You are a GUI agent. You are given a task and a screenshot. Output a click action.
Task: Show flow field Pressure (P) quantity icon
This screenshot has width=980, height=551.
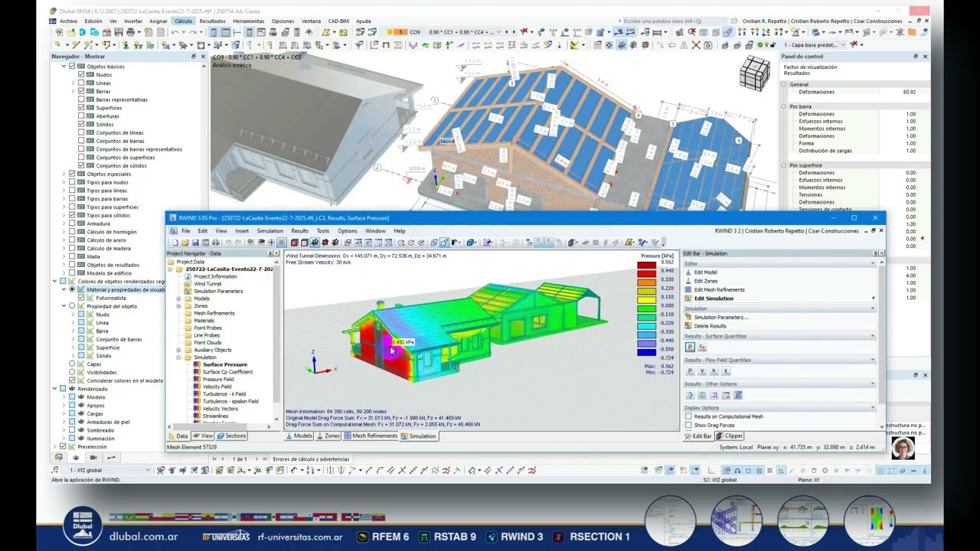click(690, 371)
